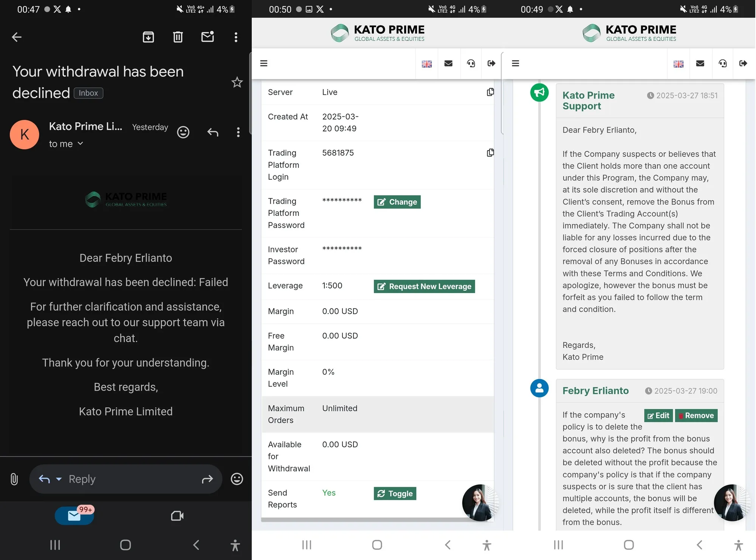Switch to the Mail tab with 99+ badge
The height and width of the screenshot is (560, 756).
(x=74, y=515)
